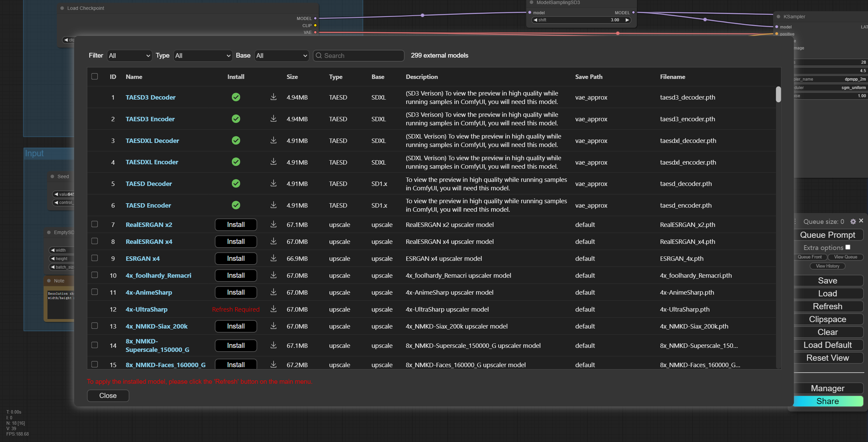
Task: Toggle the select-all models checkbox
Action: click(x=95, y=77)
